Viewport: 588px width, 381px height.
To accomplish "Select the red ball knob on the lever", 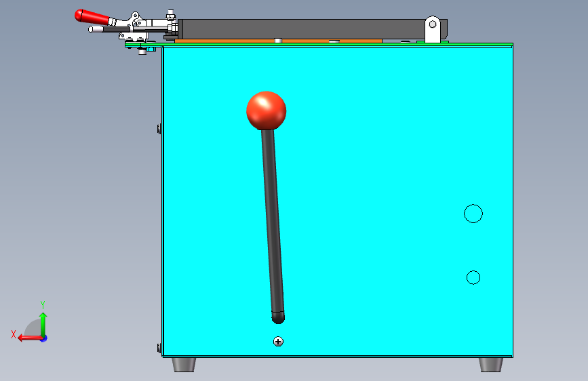I will point(267,111).
